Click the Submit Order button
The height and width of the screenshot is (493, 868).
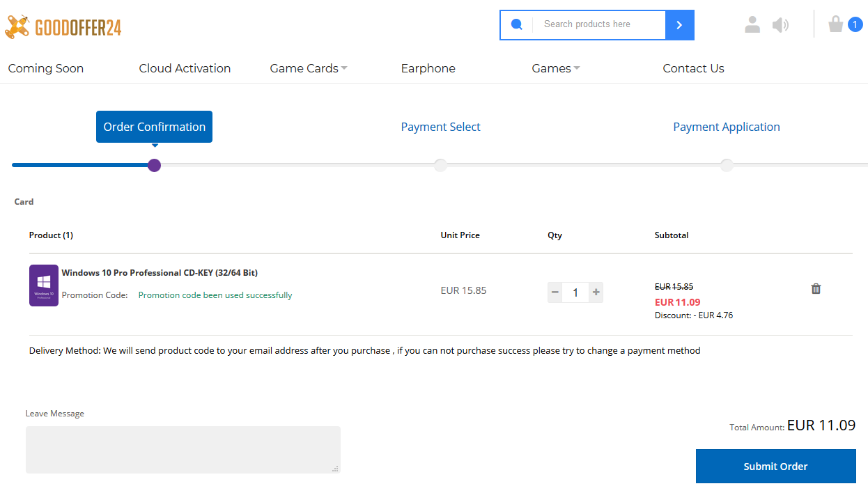point(776,467)
